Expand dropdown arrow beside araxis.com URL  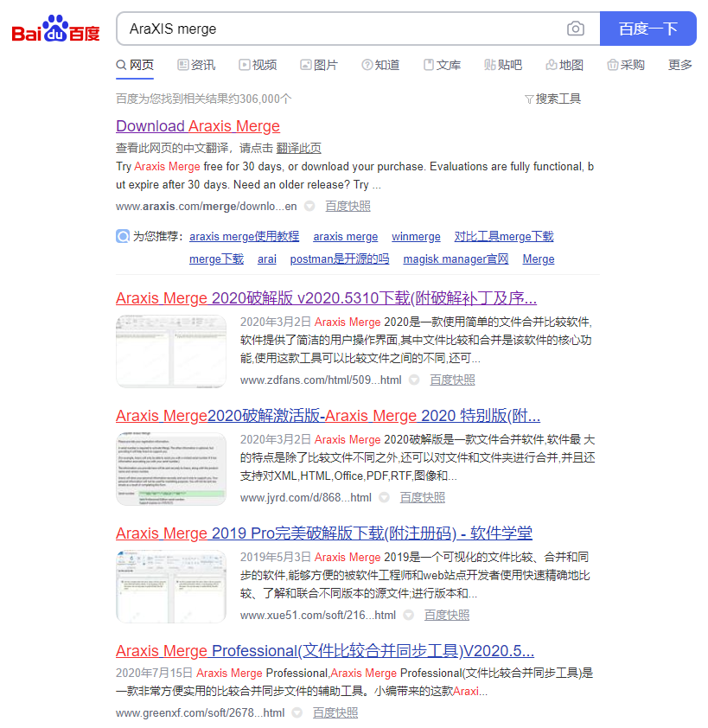click(309, 206)
